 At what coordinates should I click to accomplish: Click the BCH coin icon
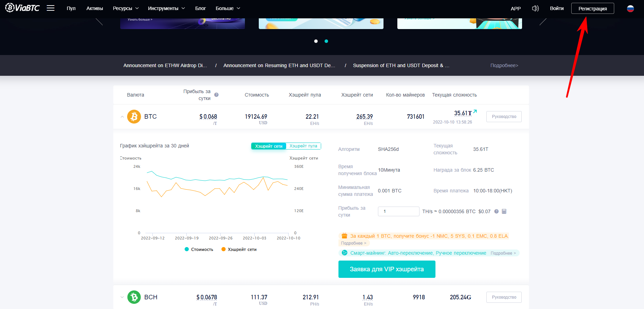[x=134, y=297]
